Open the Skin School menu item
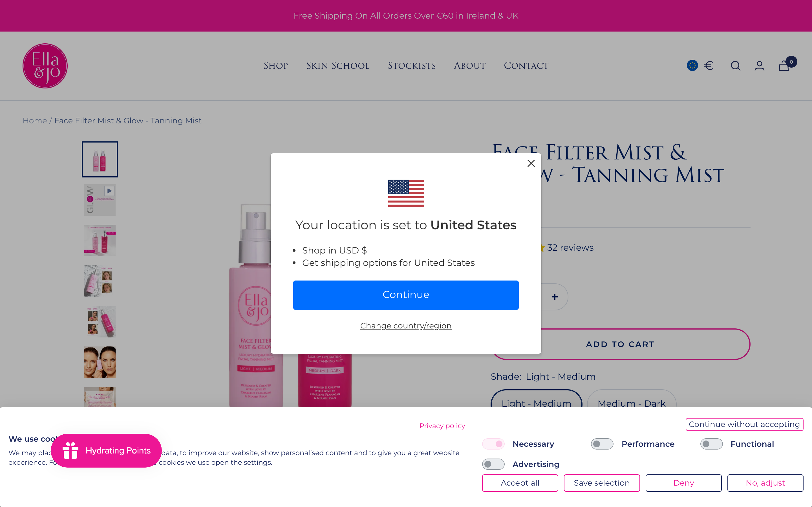812x507 pixels. pos(338,66)
